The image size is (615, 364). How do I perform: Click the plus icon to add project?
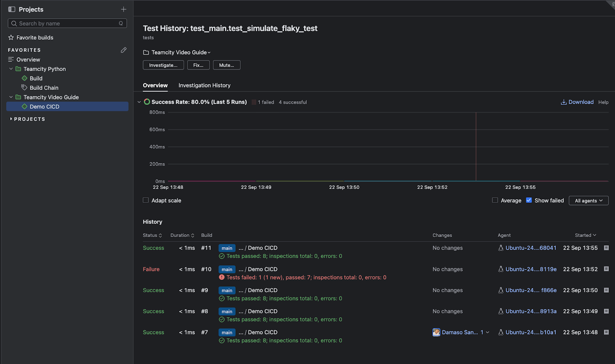pos(123,9)
